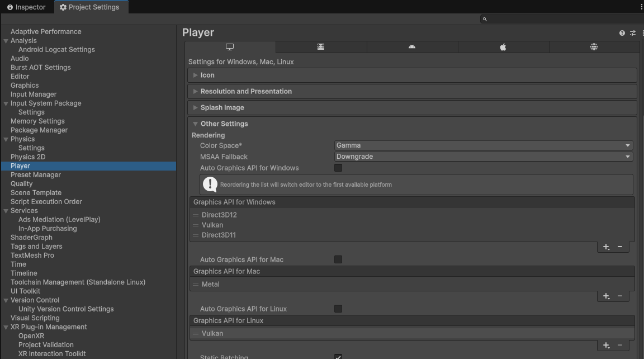Click the warning exclamation icon
Image resolution: width=644 pixels, height=359 pixels.
pos(210,185)
